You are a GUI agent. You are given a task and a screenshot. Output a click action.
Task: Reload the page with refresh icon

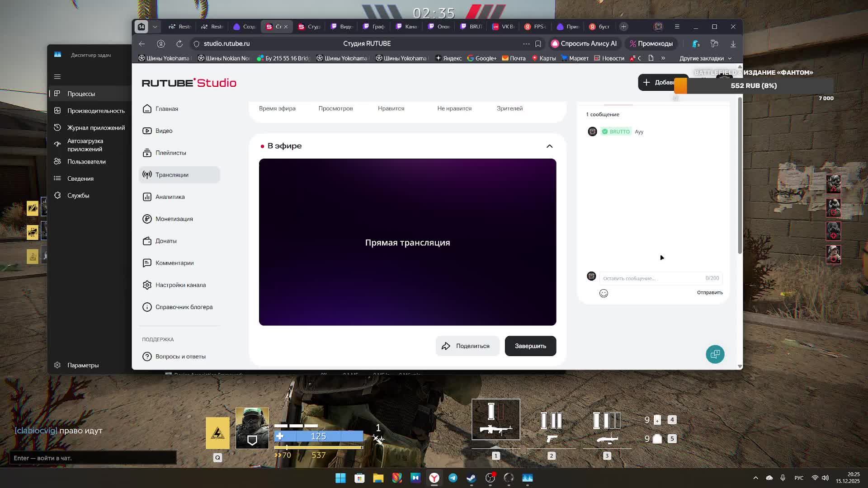tap(179, 44)
